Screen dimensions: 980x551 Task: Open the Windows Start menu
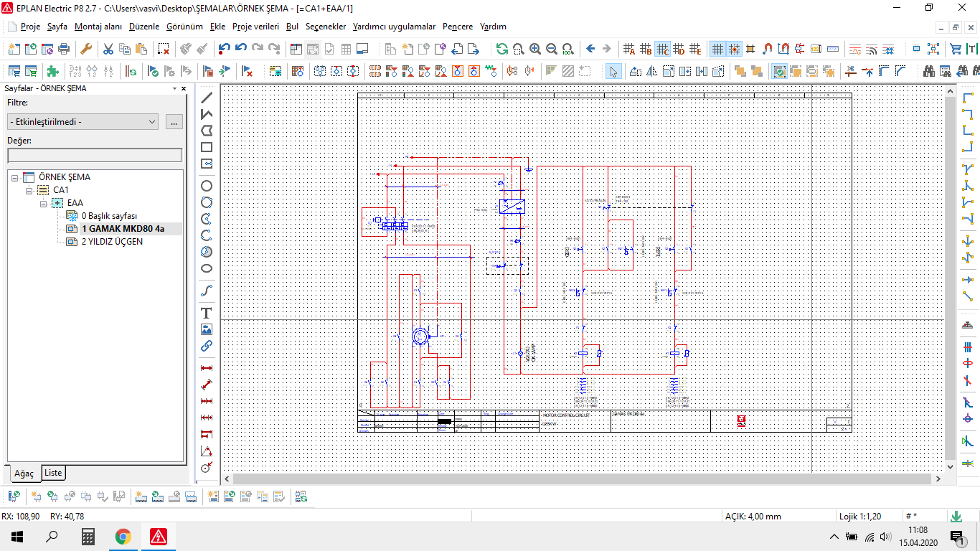point(17,537)
